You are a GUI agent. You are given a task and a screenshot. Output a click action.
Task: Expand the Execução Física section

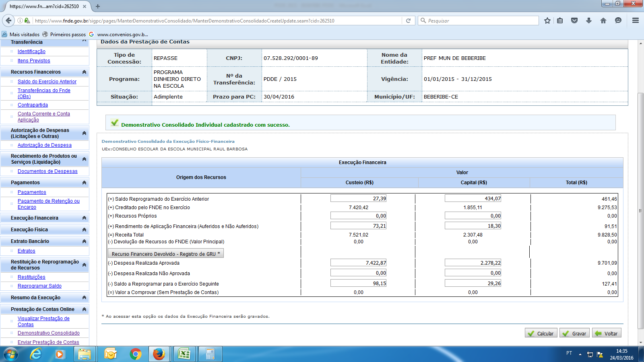tap(84, 230)
